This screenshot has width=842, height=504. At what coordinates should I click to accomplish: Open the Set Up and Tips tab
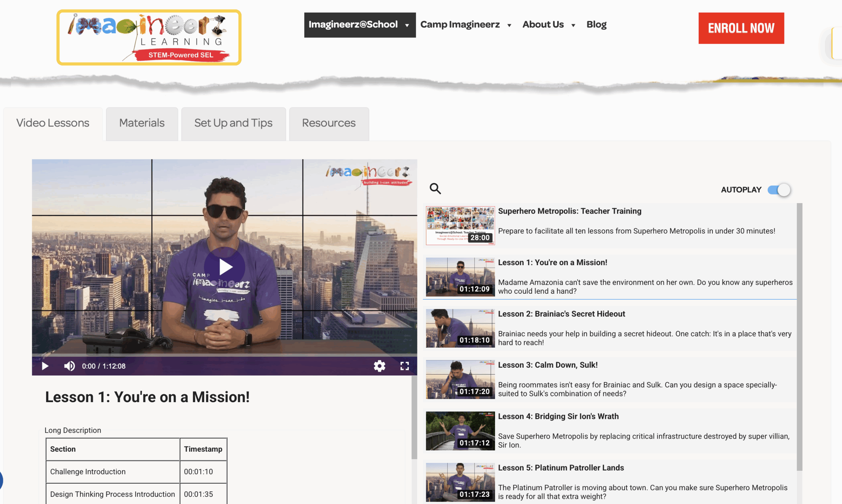(x=233, y=123)
